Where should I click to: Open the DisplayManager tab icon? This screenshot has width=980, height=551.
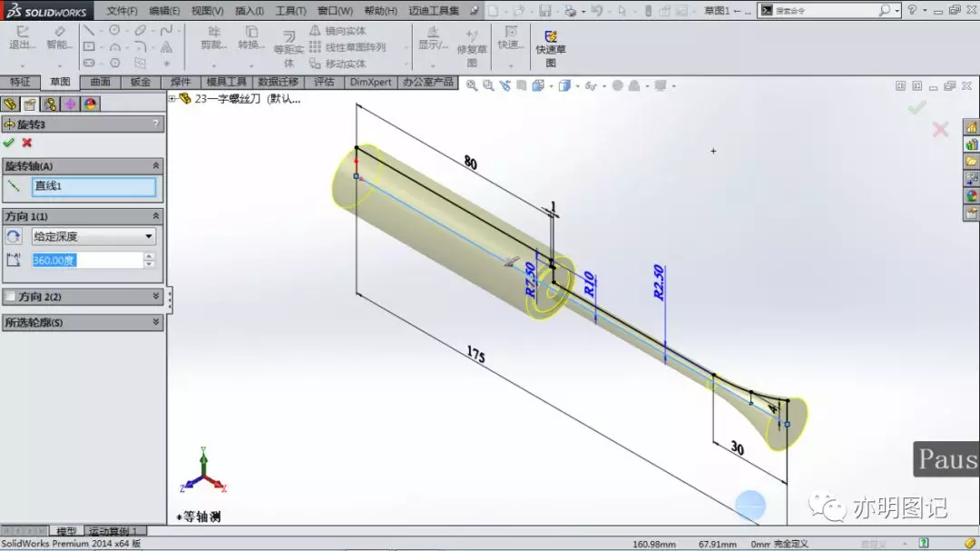[90, 103]
